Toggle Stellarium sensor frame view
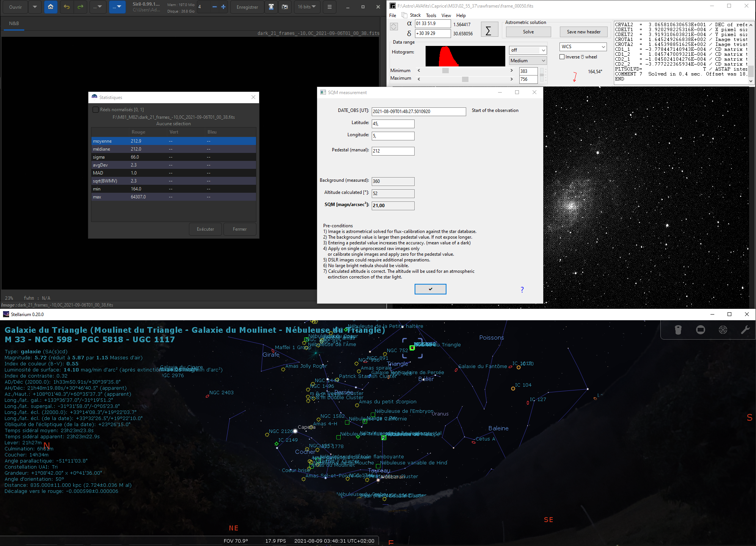Viewport: 756px width, 546px height. 701,330
